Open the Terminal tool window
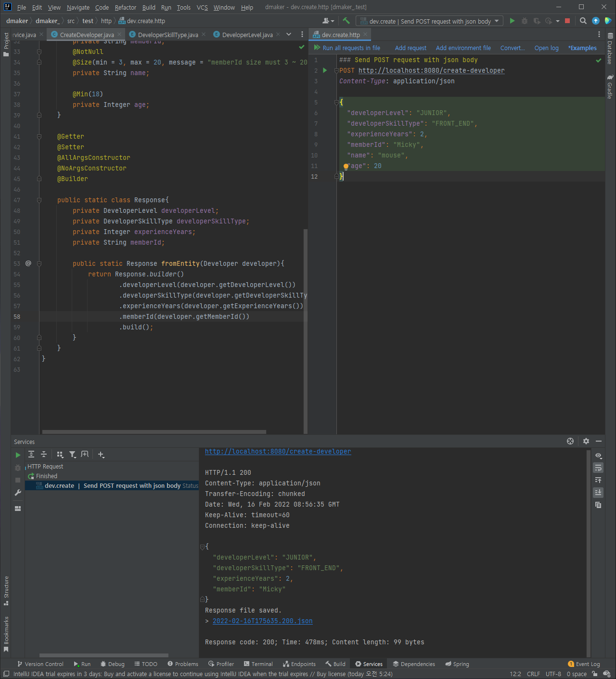 coord(258,664)
